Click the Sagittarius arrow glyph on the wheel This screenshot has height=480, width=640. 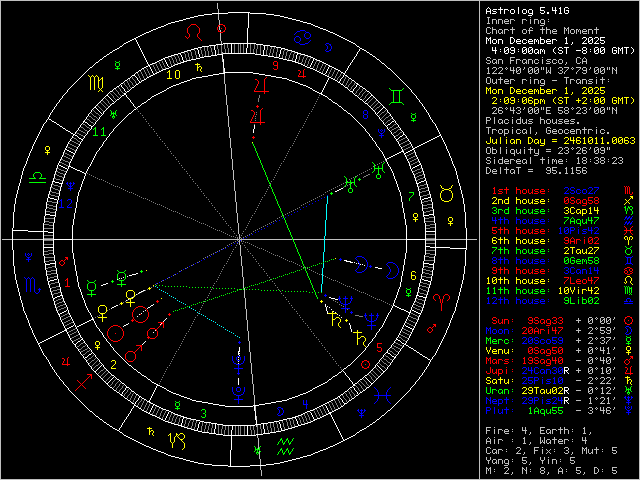click(x=84, y=381)
